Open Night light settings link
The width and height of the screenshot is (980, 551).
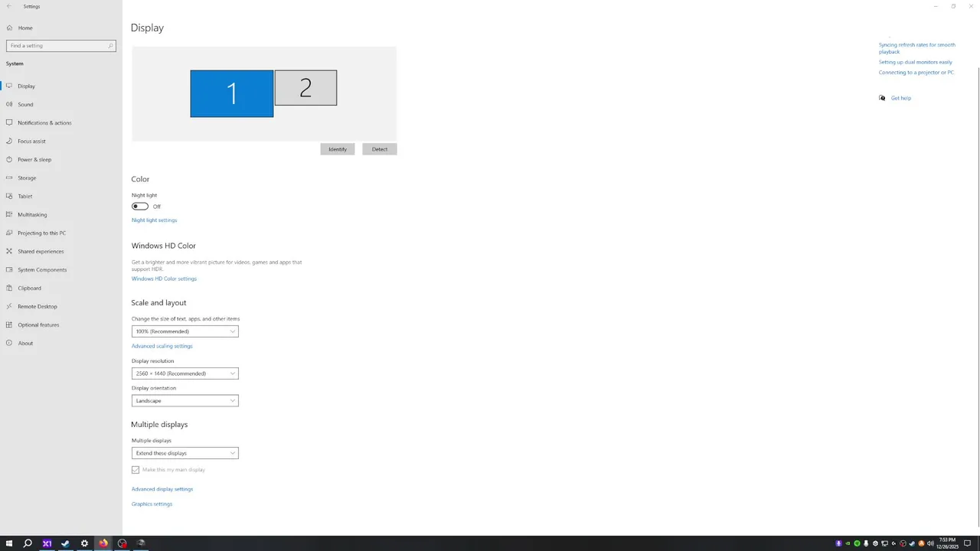point(154,220)
